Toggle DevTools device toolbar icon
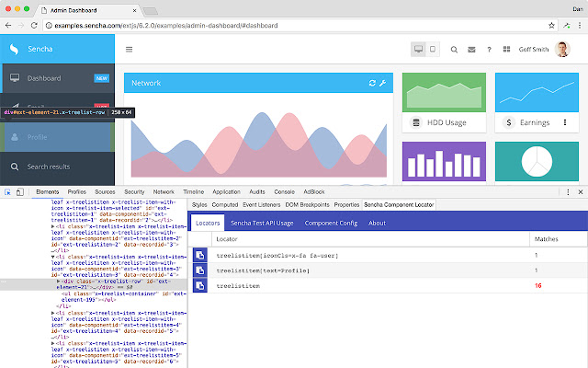Image resolution: width=588 pixels, height=368 pixels. tap(20, 192)
